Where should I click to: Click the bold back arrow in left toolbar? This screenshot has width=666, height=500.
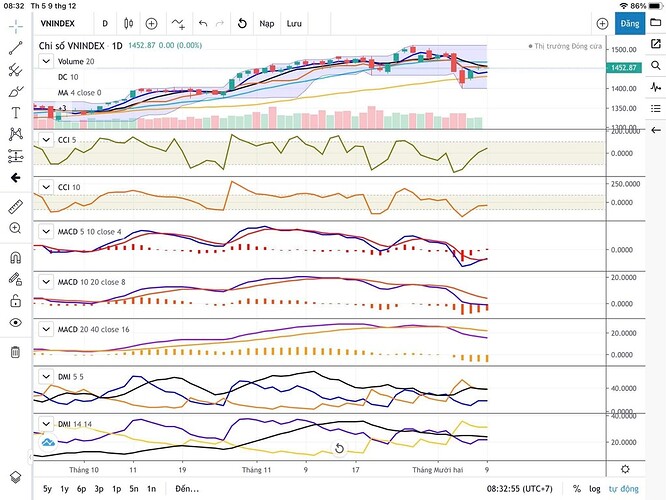(x=16, y=178)
